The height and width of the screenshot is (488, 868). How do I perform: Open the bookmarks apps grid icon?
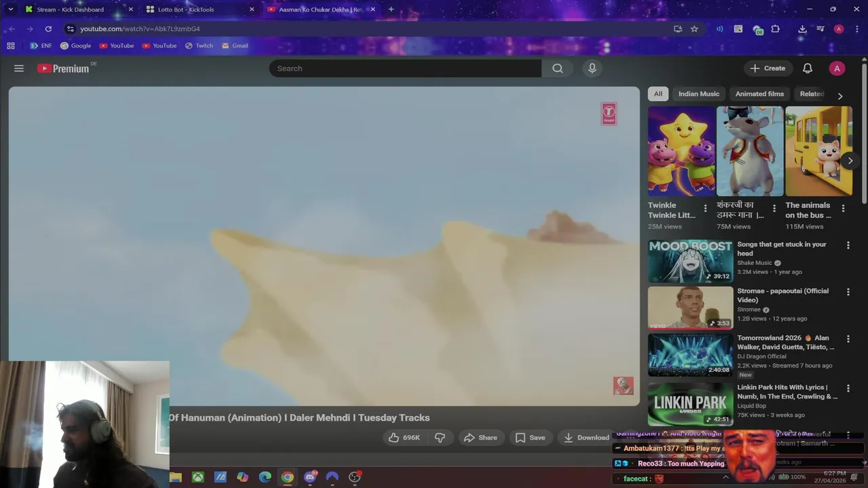pyautogui.click(x=11, y=46)
